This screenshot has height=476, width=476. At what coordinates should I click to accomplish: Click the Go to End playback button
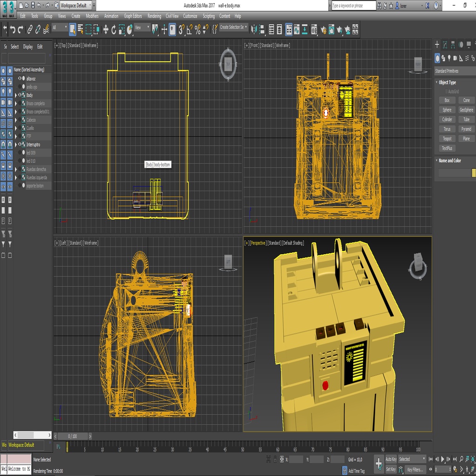coord(455,459)
